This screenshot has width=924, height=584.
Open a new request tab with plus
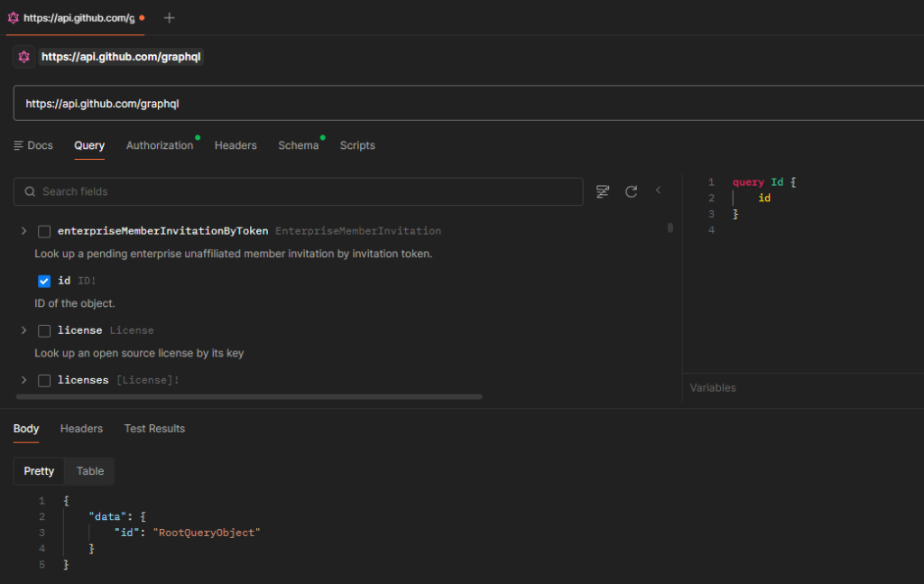tap(169, 18)
